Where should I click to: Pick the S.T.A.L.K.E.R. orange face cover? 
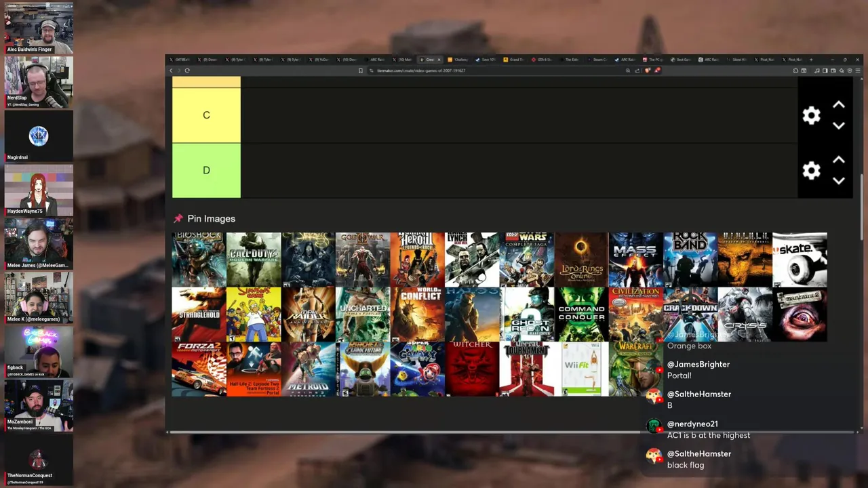point(745,260)
